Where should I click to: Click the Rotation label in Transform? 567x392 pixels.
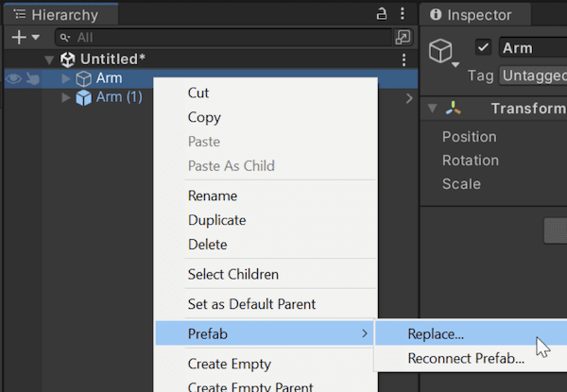tap(471, 161)
